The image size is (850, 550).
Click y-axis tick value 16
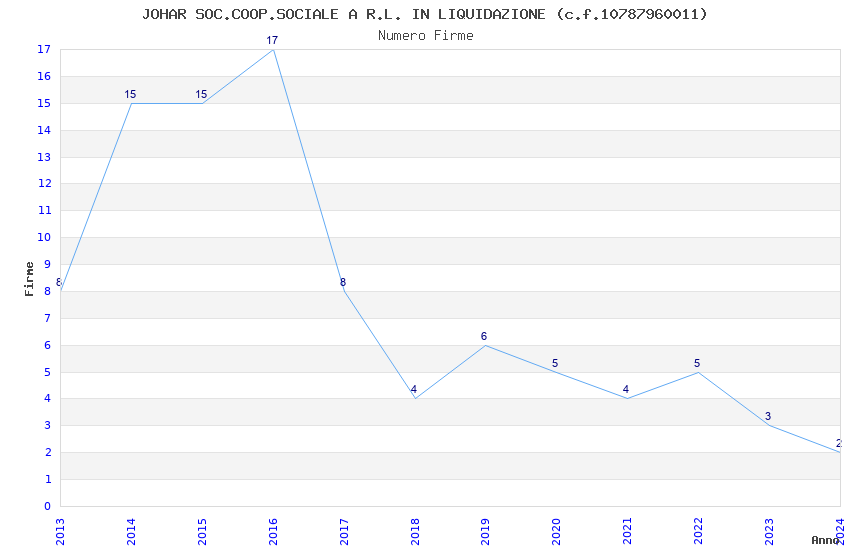[44, 76]
